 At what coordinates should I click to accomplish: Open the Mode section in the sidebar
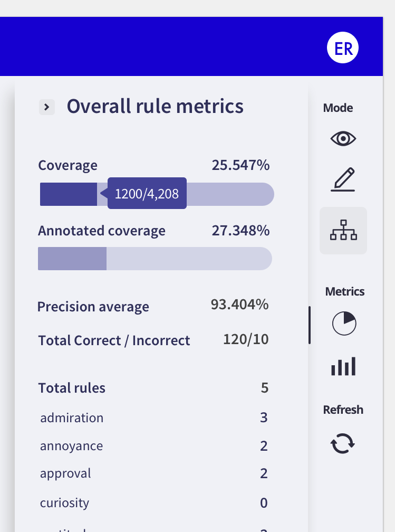pos(338,108)
